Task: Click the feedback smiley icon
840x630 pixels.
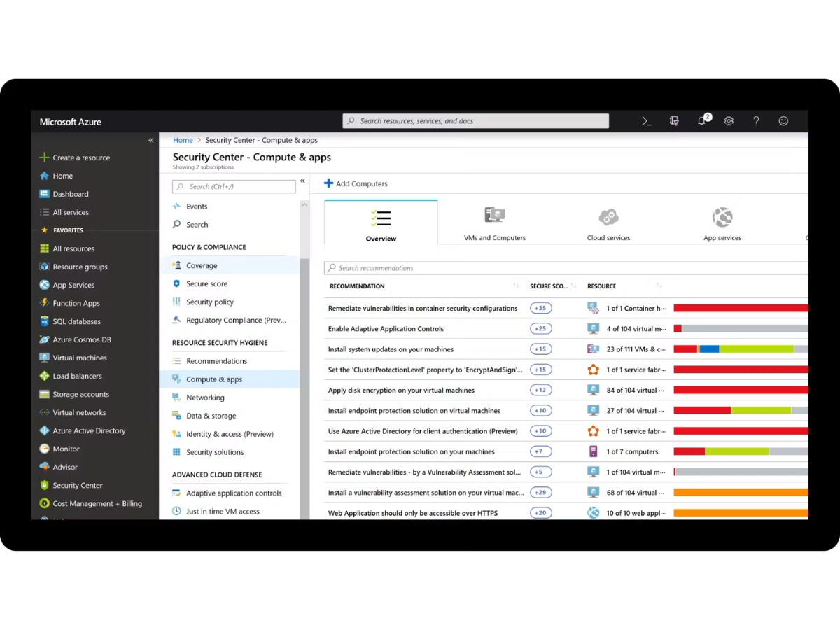Action: 783,121
